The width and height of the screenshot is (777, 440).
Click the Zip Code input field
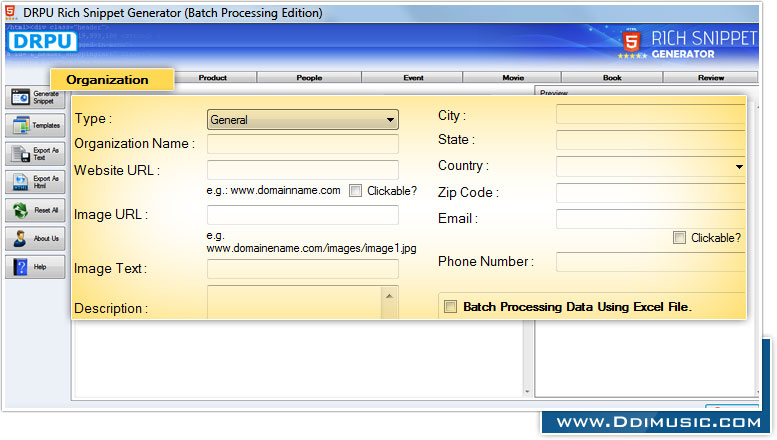point(651,193)
